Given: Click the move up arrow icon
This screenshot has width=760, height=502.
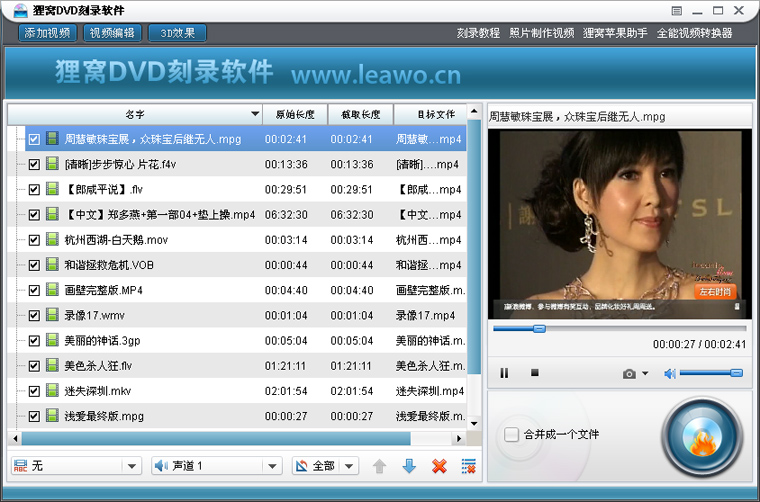Looking at the screenshot, I should click(380, 466).
